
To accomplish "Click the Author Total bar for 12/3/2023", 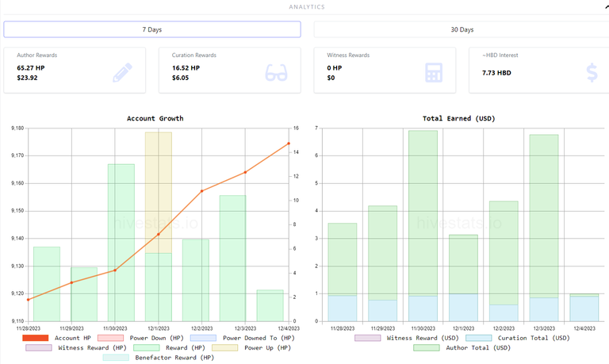I will pyautogui.click(x=544, y=216).
